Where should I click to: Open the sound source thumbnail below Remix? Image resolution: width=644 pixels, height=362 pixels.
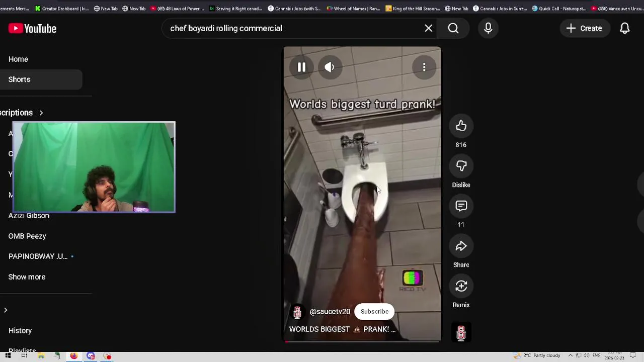[461, 333]
